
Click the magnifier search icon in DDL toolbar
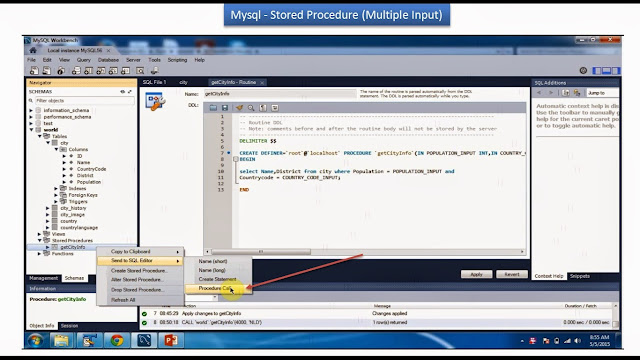click(251, 108)
